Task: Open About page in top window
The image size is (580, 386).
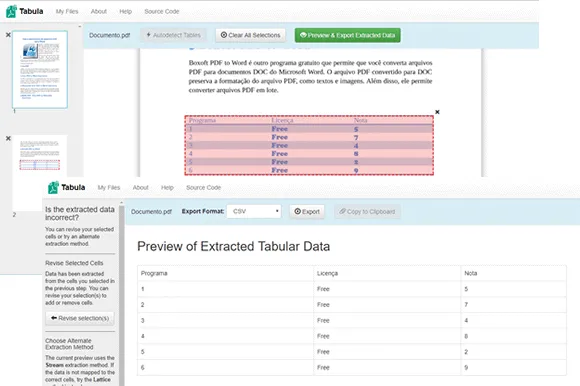Action: (99, 11)
